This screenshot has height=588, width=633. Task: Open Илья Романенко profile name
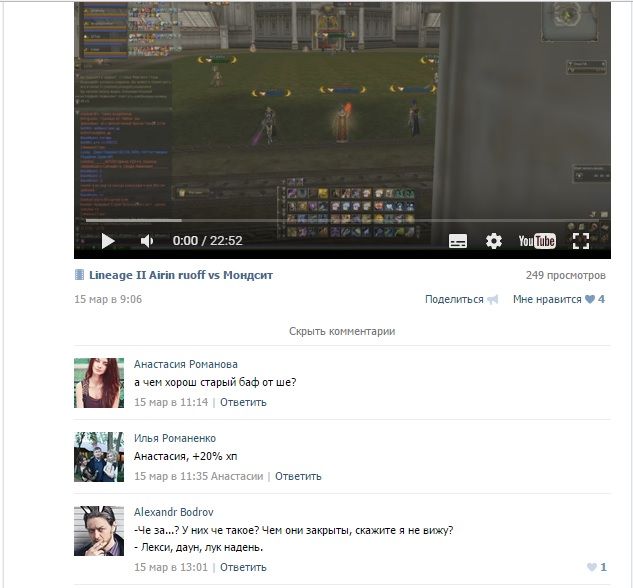(x=175, y=438)
